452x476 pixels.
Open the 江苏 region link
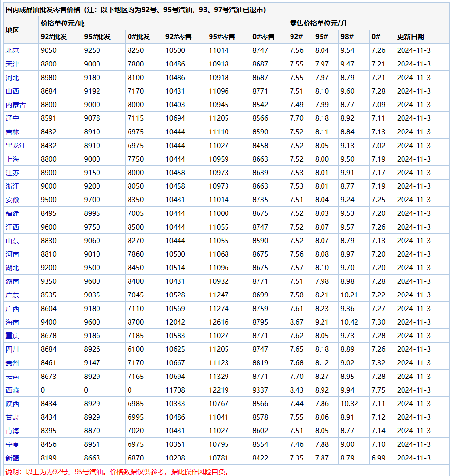point(12,173)
